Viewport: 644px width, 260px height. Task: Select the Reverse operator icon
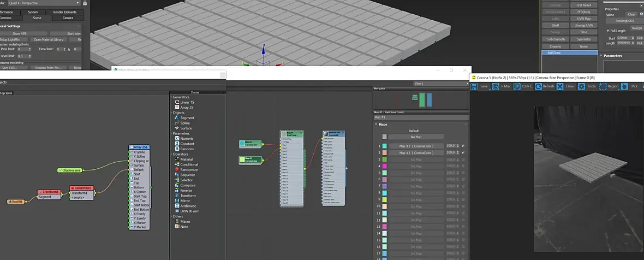pos(177,190)
